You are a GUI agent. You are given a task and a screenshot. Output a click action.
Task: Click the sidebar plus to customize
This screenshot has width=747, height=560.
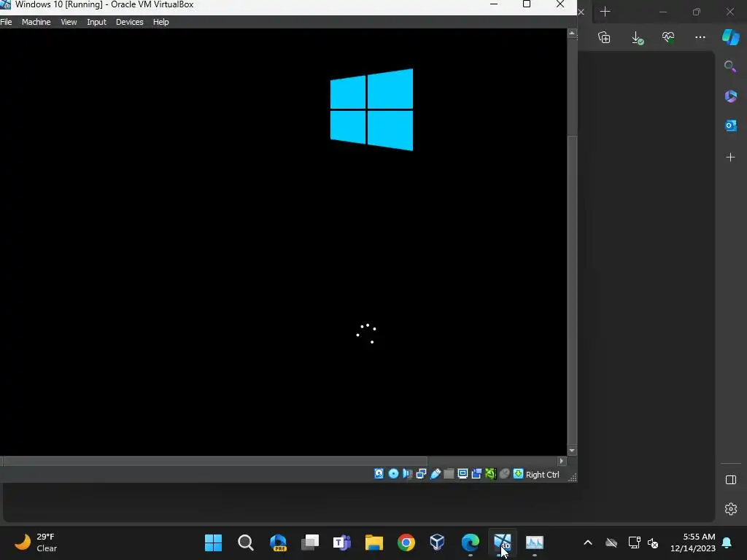(x=730, y=157)
